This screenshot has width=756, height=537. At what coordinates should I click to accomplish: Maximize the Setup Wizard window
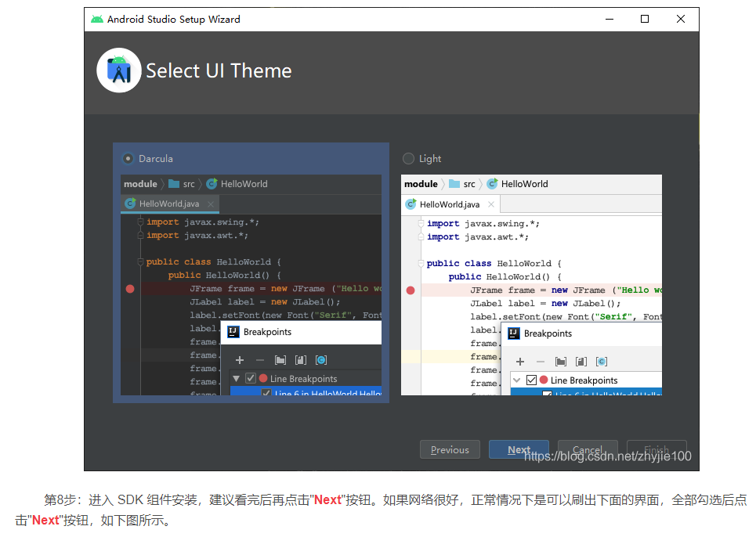click(x=645, y=19)
